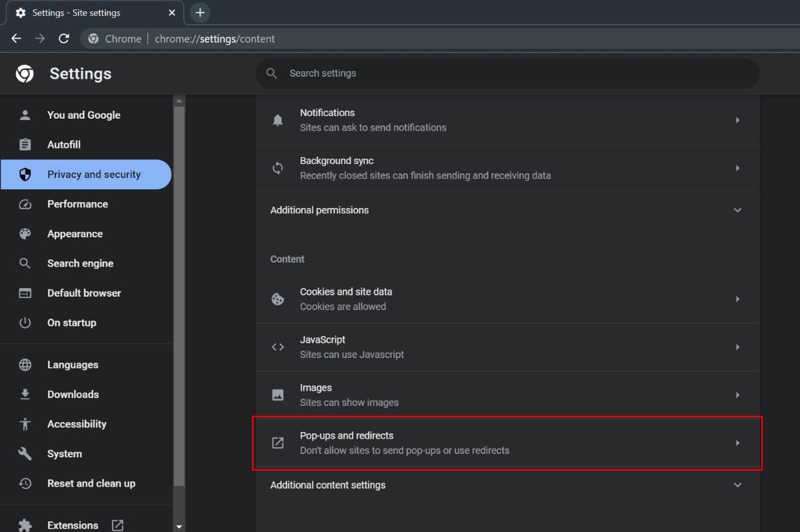Open the Images settings icon
800x532 pixels.
277,394
